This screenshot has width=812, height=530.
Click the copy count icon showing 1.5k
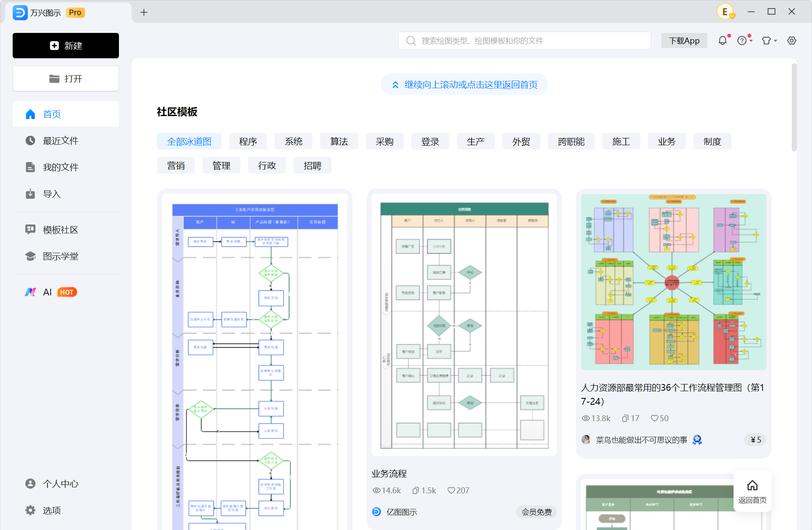416,490
